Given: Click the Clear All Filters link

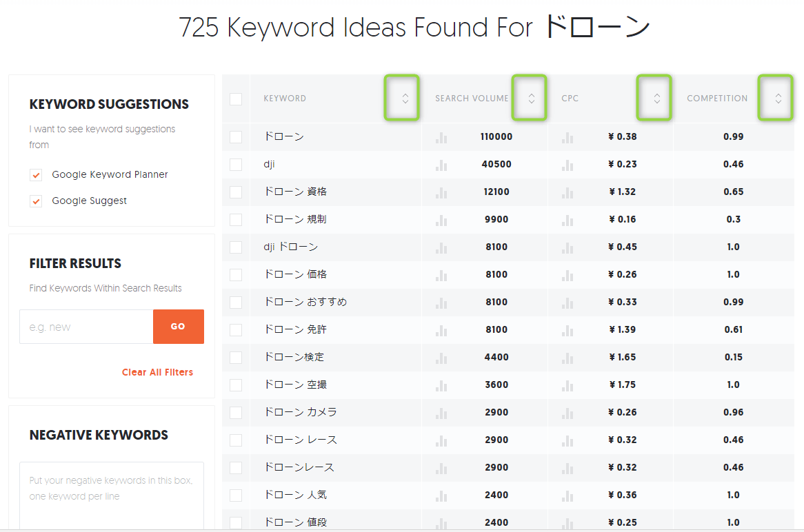Looking at the screenshot, I should 157,372.
